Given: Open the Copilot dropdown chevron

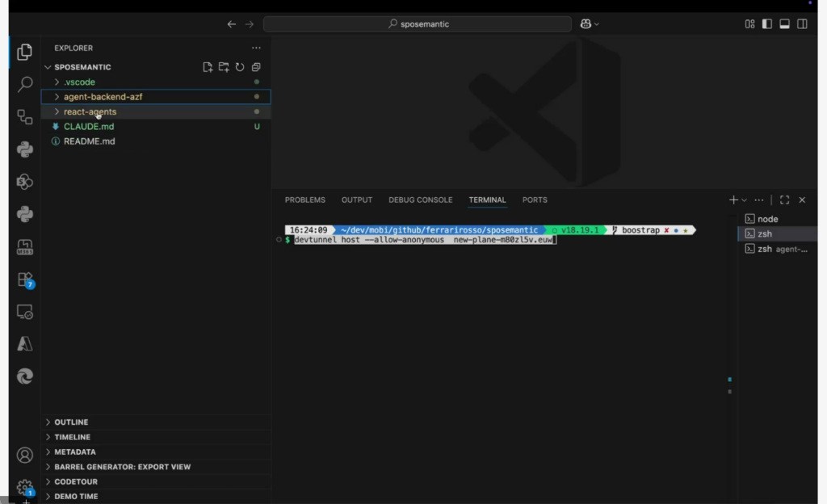Looking at the screenshot, I should [597, 24].
